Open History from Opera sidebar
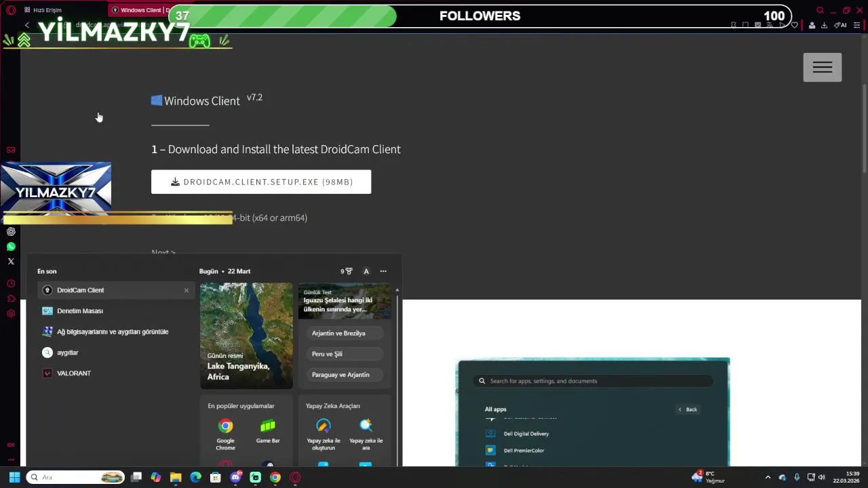 11,283
